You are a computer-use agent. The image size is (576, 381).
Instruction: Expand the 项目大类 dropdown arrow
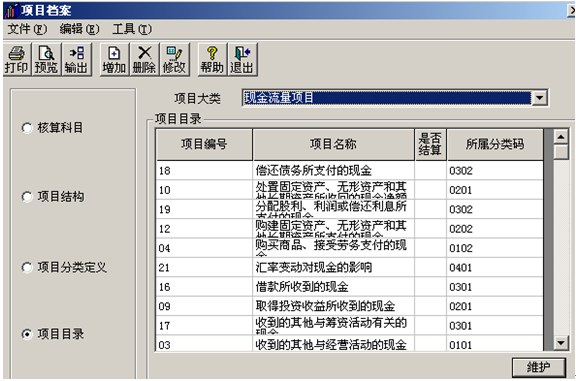[x=540, y=98]
